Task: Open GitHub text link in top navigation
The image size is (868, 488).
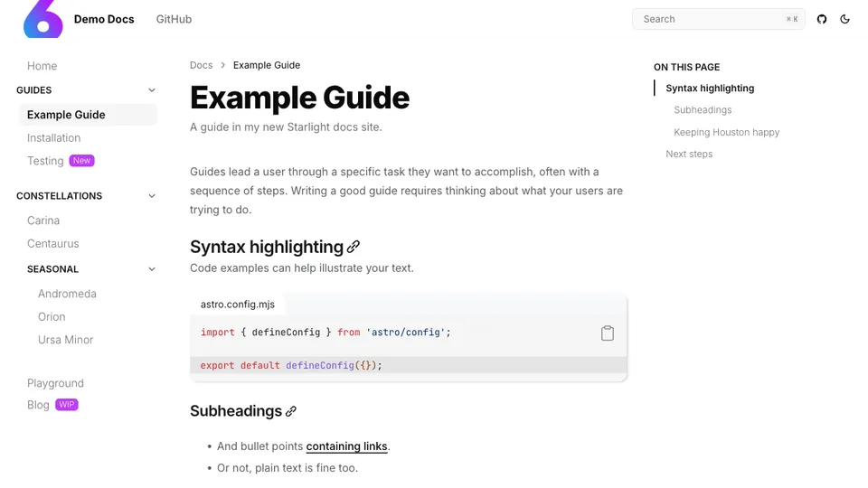Action: click(x=174, y=19)
